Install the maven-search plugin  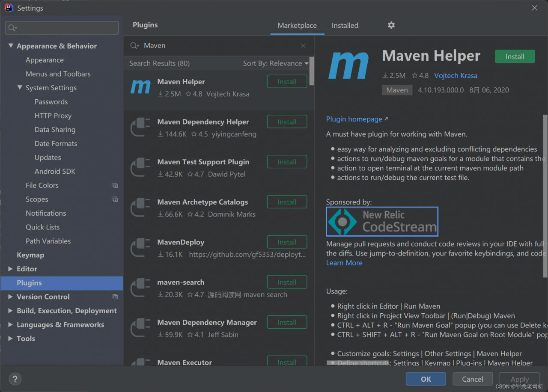(x=287, y=282)
